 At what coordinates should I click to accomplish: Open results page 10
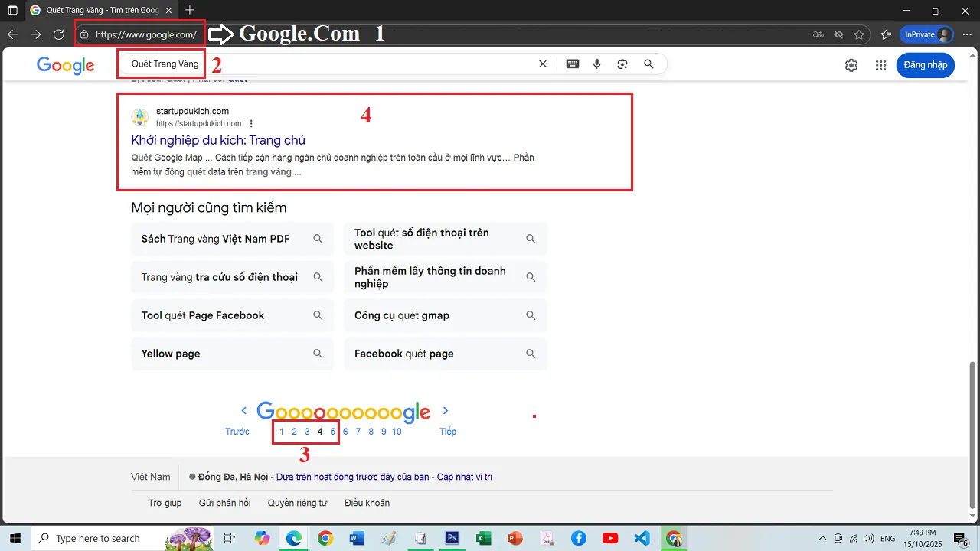click(x=397, y=432)
